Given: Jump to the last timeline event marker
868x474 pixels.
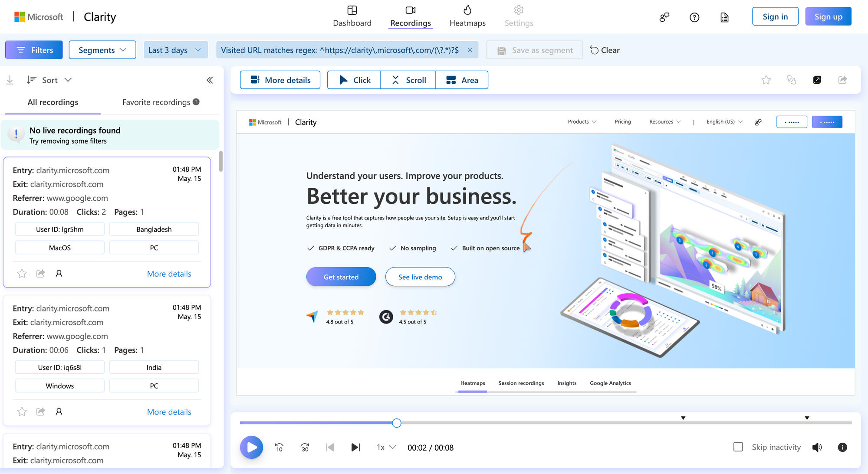Looking at the screenshot, I should (x=807, y=418).
